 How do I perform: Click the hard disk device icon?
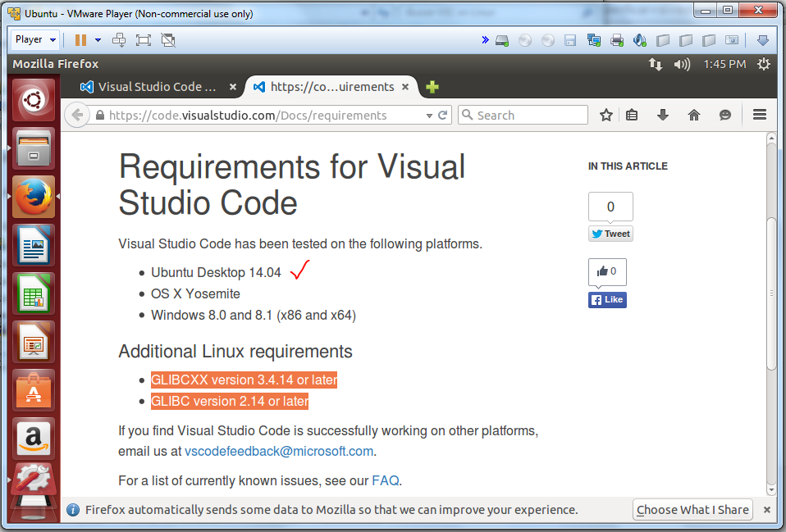click(502, 41)
